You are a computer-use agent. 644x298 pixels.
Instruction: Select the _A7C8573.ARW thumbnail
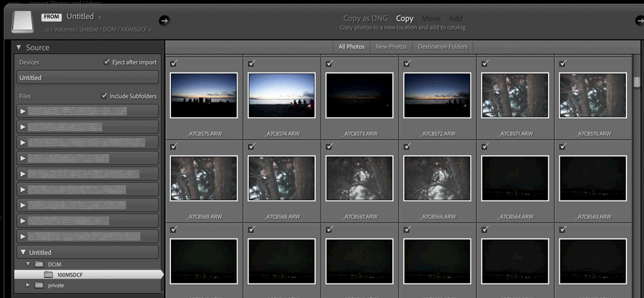359,96
